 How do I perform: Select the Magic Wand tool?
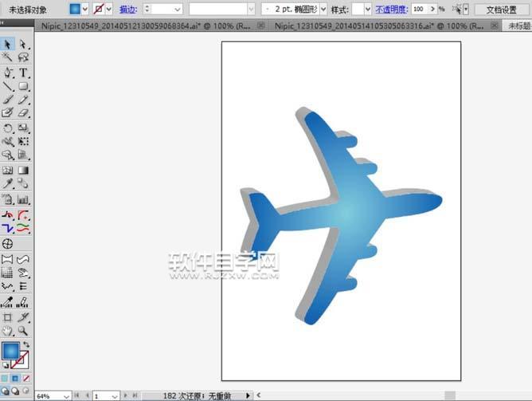pyautogui.click(x=7, y=57)
